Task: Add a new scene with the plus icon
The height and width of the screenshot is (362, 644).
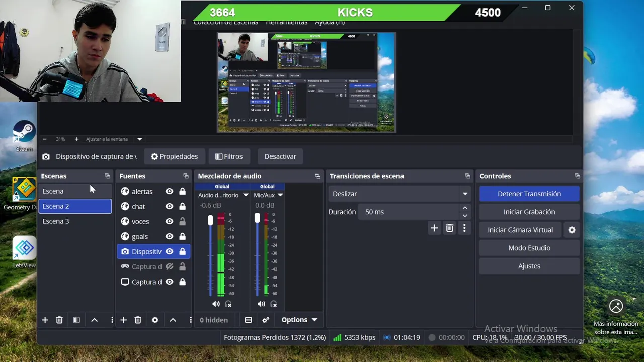Action: (45, 320)
